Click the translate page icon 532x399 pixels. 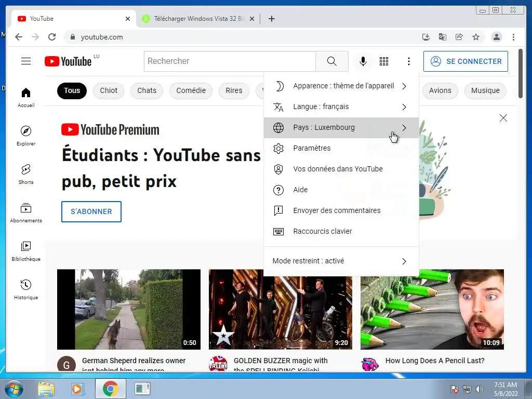point(443,37)
